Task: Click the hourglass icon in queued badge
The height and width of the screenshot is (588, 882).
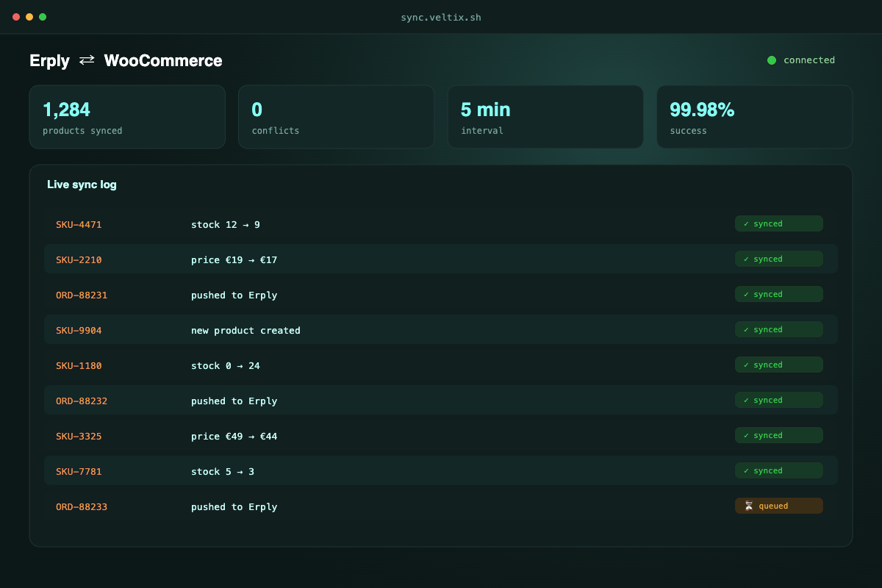Action: (748, 506)
